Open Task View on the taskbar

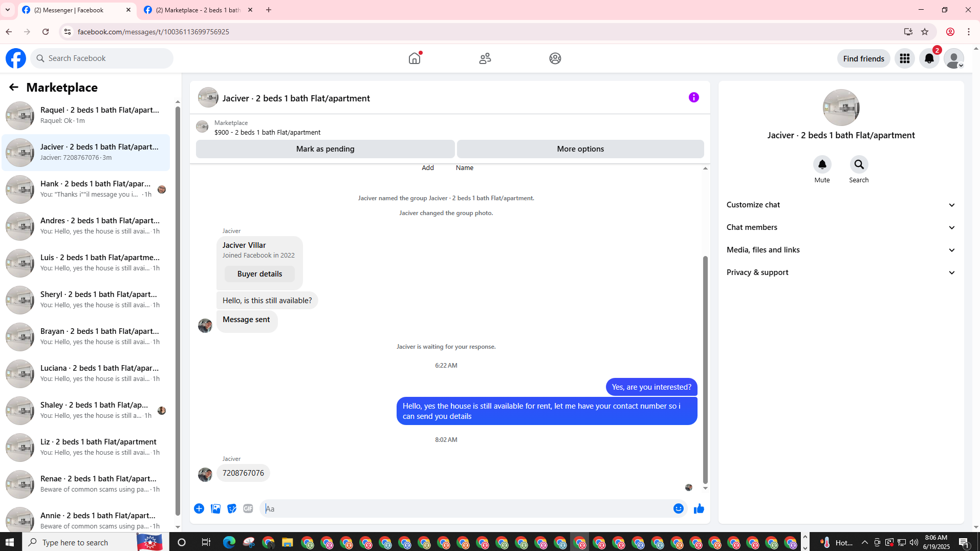206,542
